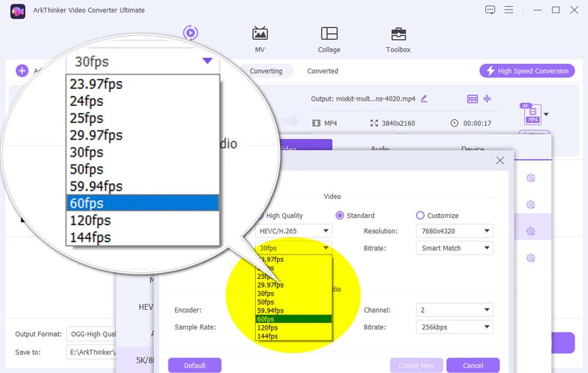Click the pencil icon to rename output file

pyautogui.click(x=424, y=99)
